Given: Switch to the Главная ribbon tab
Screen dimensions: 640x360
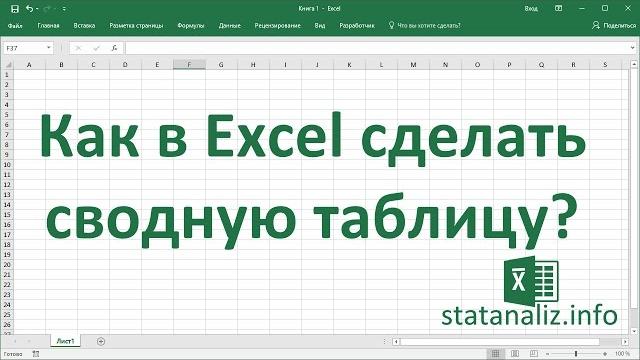Looking at the screenshot, I should (x=48, y=26).
